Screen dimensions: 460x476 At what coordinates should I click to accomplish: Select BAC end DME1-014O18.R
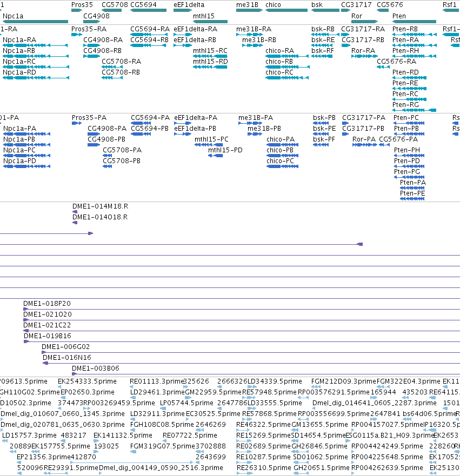[x=100, y=217]
